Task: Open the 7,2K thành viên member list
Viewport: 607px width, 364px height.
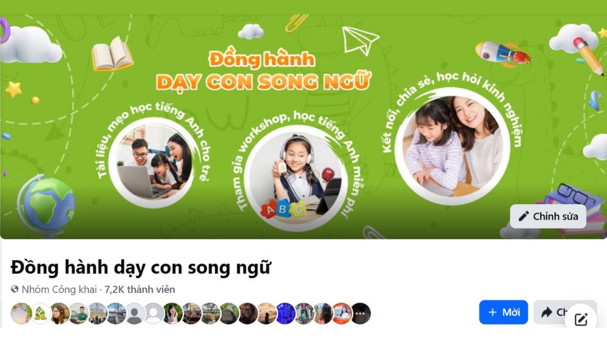Action: pos(140,289)
